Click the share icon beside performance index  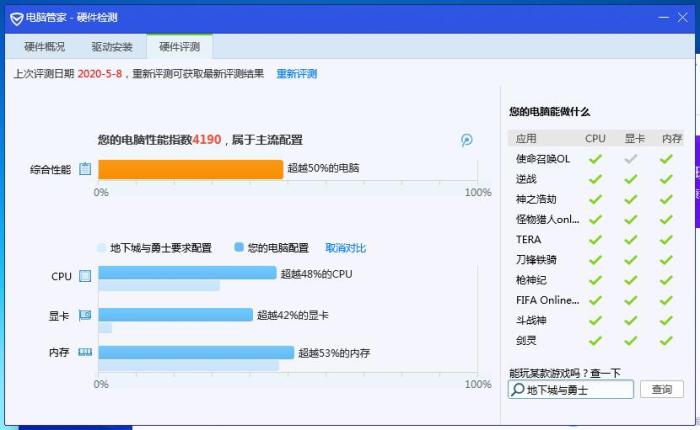tap(467, 140)
